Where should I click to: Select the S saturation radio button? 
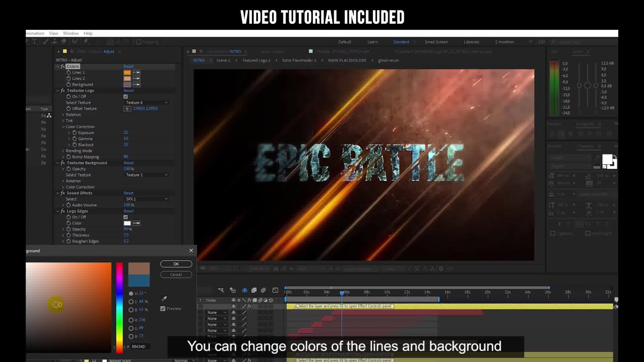pyautogui.click(x=131, y=302)
